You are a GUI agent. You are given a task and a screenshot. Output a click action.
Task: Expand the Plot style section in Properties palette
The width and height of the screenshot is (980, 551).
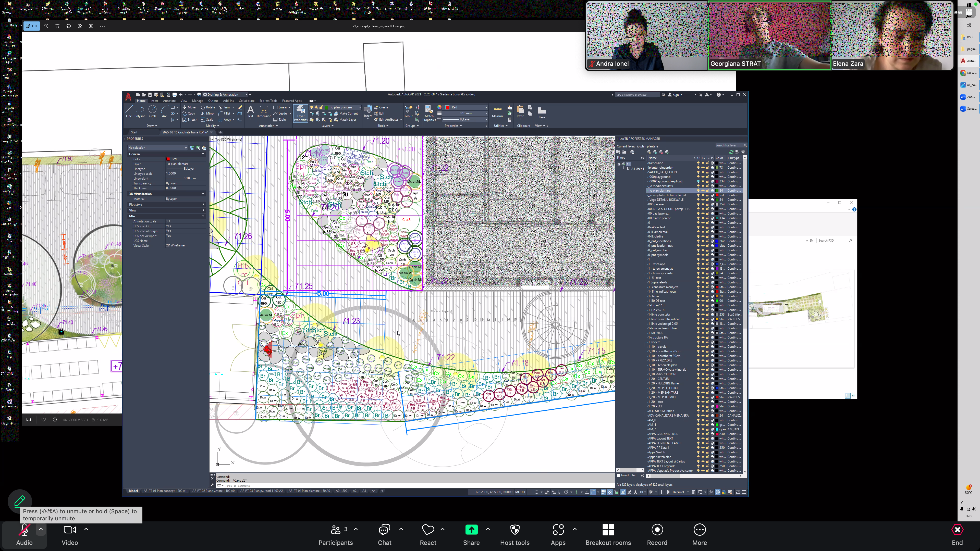(x=203, y=205)
